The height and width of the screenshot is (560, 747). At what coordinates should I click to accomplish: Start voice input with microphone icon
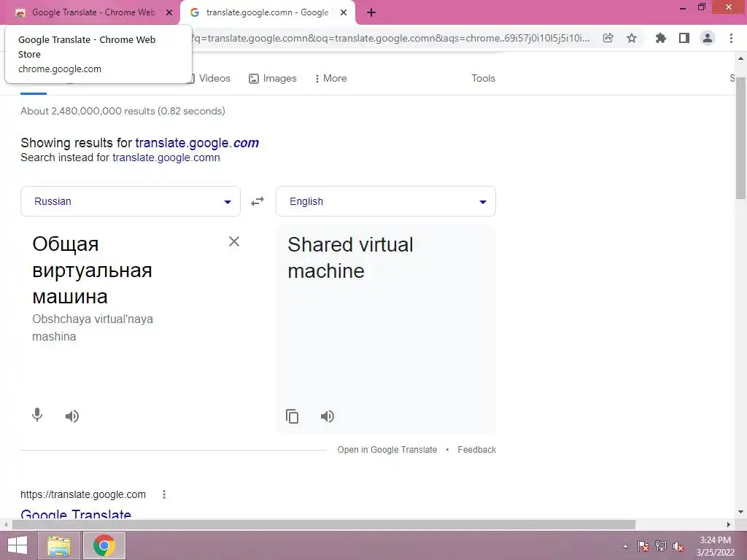pos(37,415)
